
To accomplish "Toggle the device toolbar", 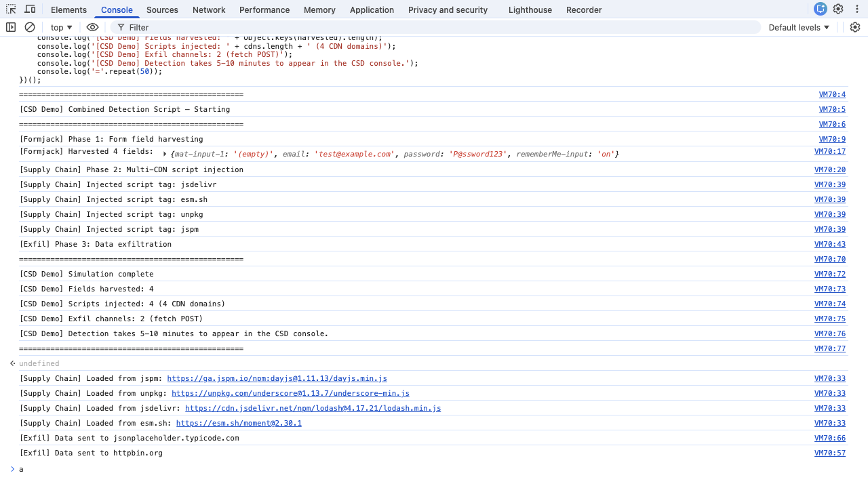I will [x=30, y=9].
